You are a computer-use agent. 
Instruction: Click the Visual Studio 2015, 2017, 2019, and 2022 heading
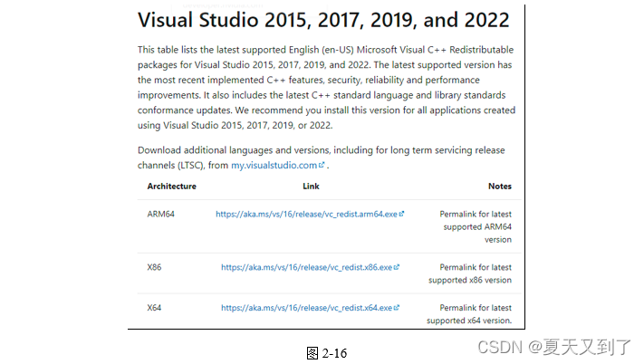323,20
